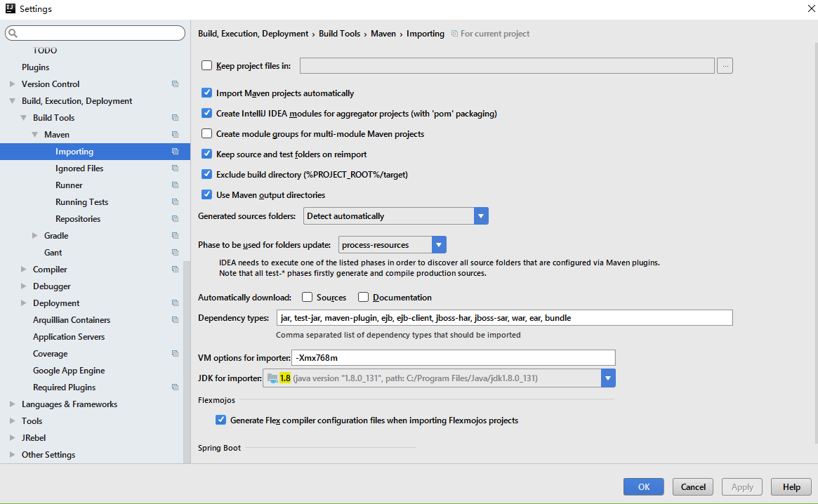
Task: Click the JDK folder icon in importer field
Action: (272, 378)
